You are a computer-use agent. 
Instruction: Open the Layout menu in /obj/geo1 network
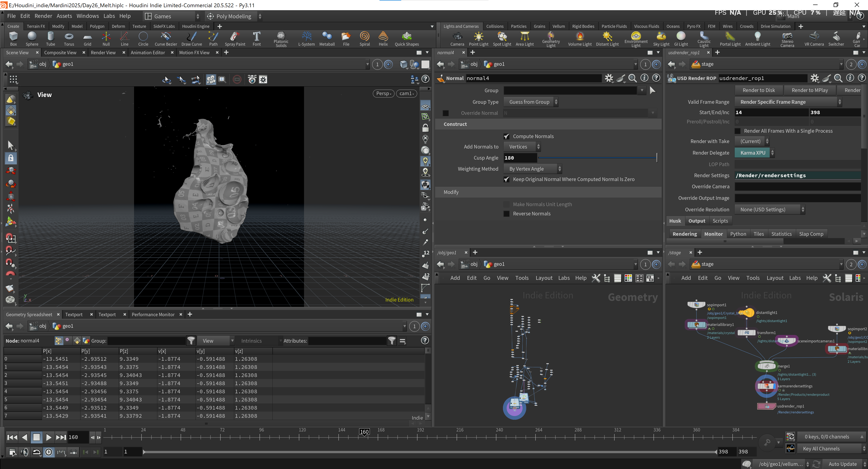click(544, 278)
